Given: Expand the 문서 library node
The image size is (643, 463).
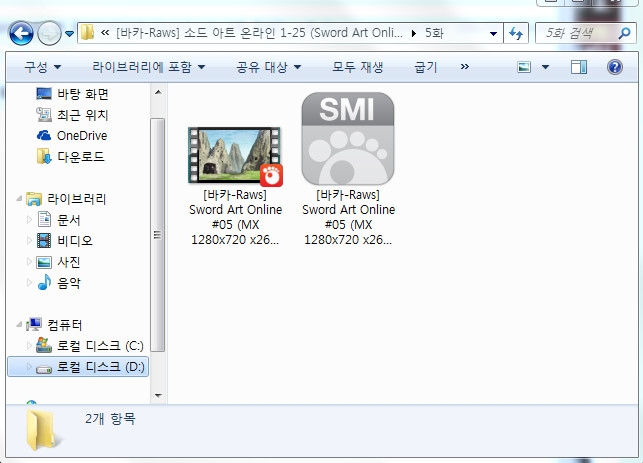Looking at the screenshot, I should [x=29, y=219].
